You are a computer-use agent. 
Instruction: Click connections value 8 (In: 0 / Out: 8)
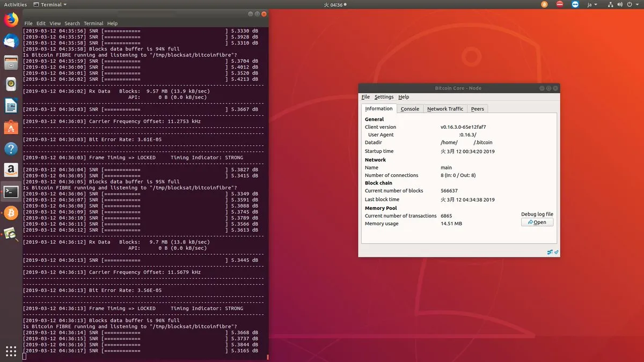coord(458,175)
